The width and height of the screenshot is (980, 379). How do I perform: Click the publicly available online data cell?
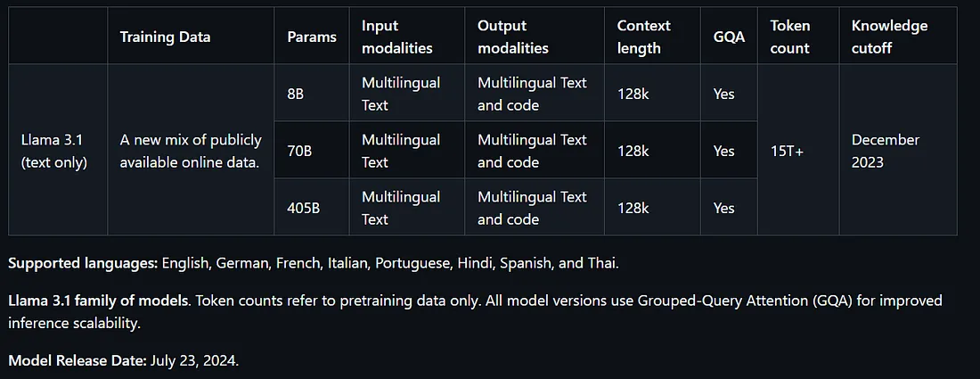[x=191, y=150]
